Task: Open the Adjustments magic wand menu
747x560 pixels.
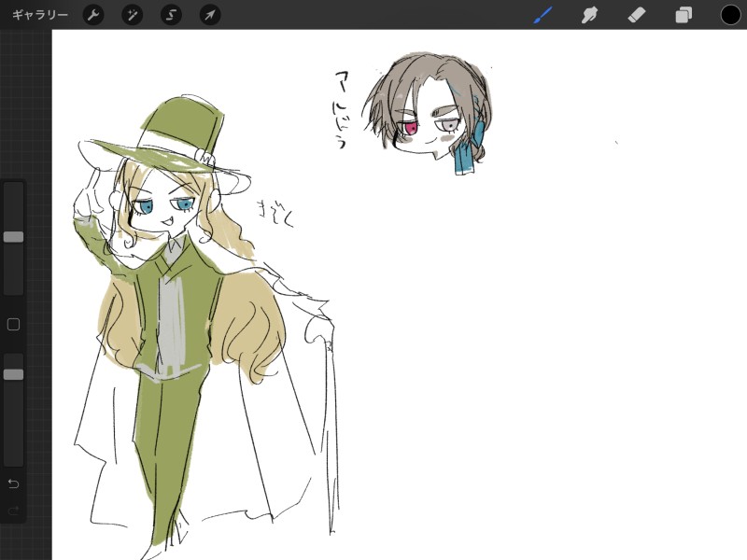Action: [132, 15]
